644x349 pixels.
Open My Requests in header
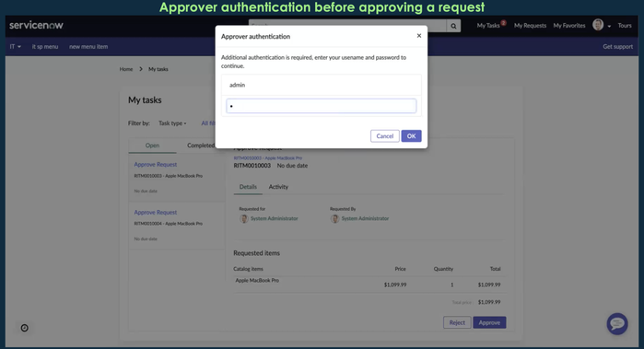click(x=531, y=26)
